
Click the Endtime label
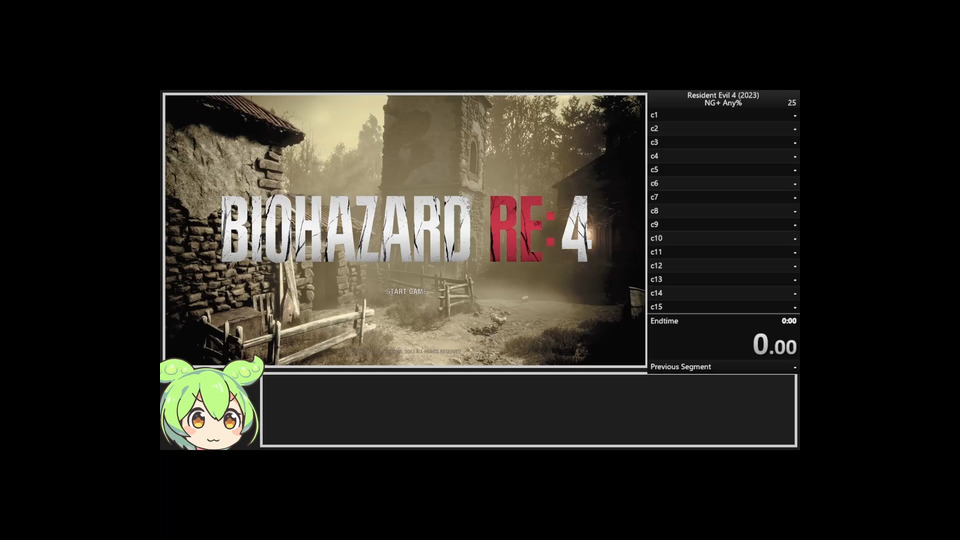pyautogui.click(x=664, y=321)
